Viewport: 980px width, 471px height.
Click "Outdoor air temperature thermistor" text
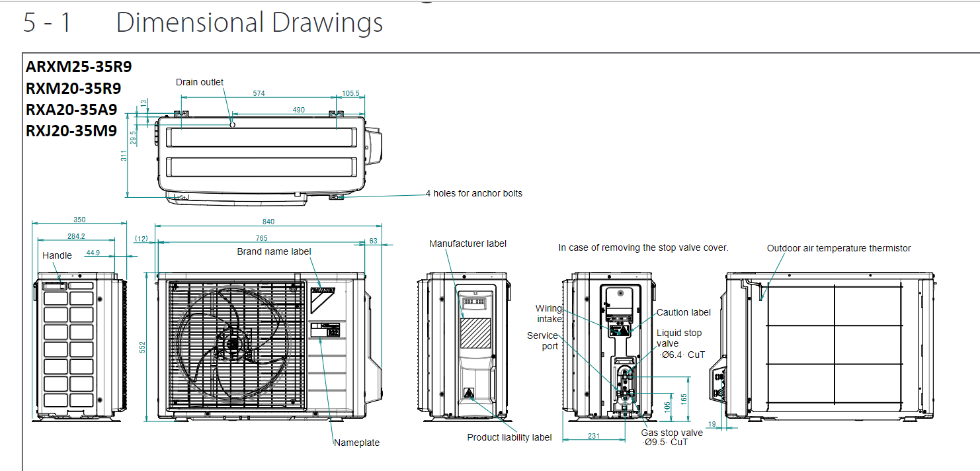[838, 248]
